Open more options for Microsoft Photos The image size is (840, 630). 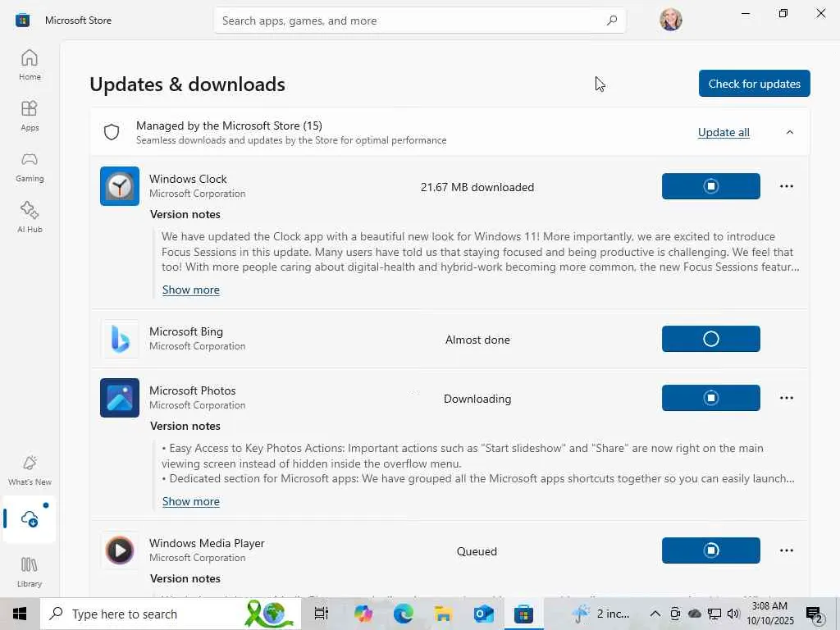[787, 398]
